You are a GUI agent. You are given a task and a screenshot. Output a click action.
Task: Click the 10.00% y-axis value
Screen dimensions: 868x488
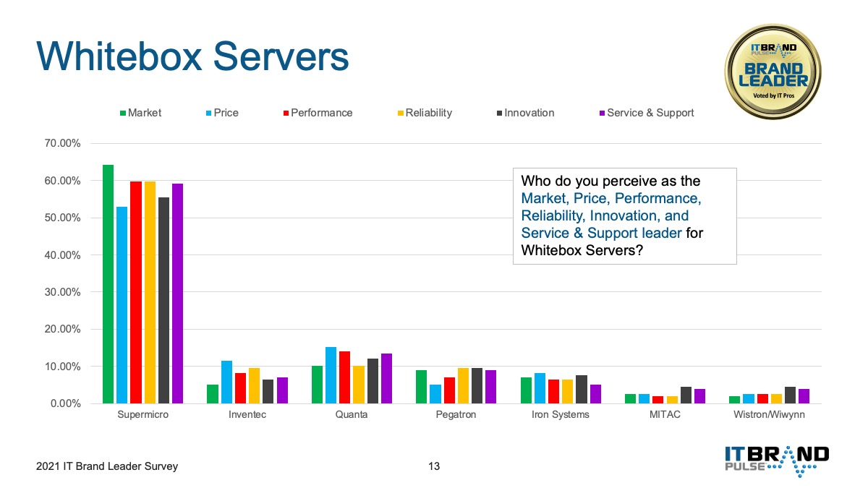[62, 367]
